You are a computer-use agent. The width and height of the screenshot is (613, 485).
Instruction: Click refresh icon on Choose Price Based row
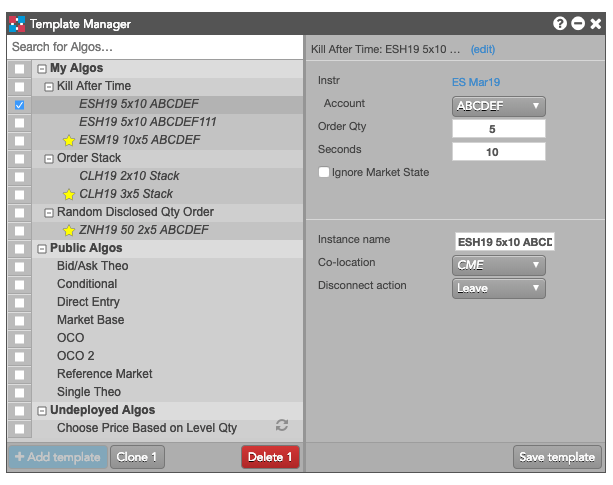[282, 425]
